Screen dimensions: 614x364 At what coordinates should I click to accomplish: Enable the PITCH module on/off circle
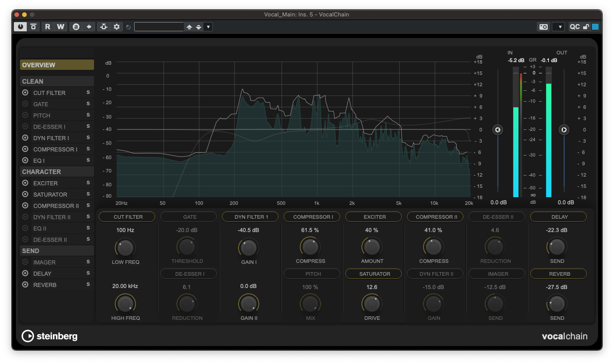click(25, 116)
